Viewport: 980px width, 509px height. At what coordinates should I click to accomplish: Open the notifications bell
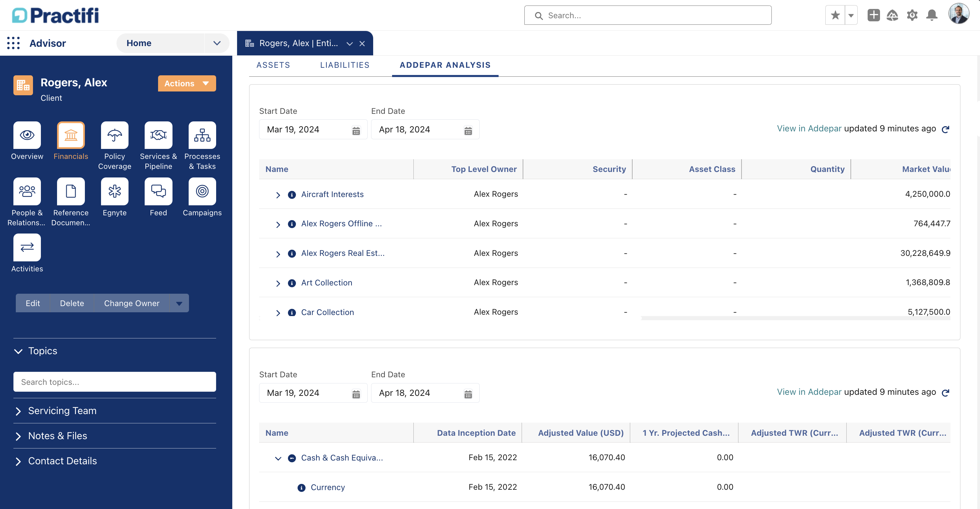point(932,15)
